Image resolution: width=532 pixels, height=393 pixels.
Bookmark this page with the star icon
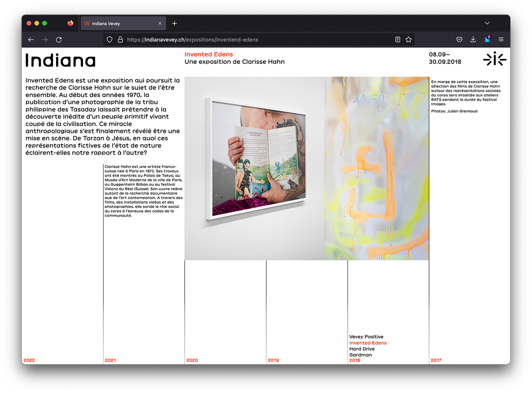[409, 40]
